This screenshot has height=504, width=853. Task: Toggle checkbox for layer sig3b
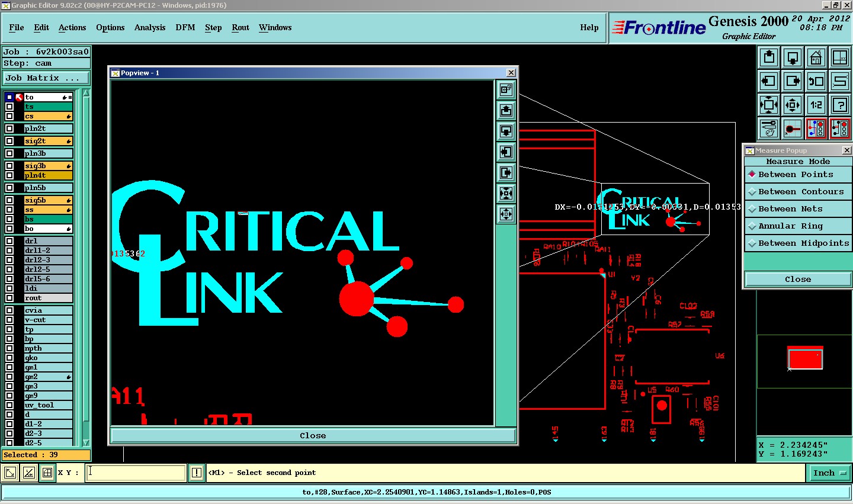point(9,166)
